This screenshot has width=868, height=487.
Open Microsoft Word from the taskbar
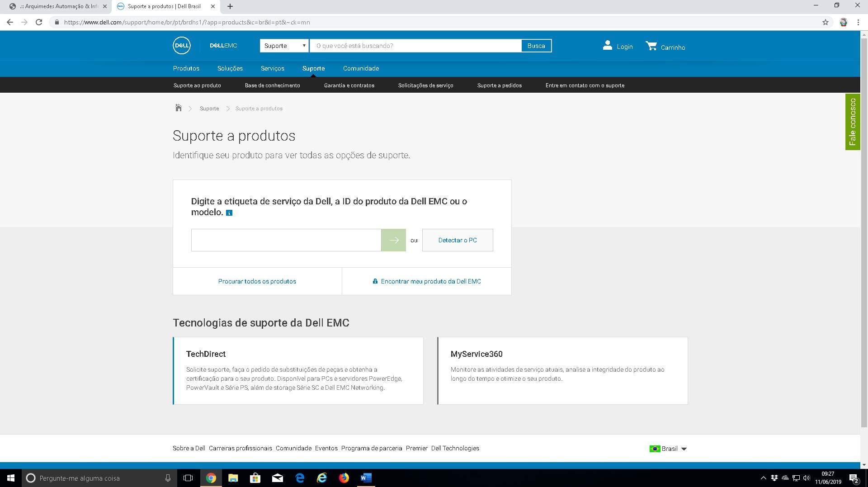(x=366, y=478)
